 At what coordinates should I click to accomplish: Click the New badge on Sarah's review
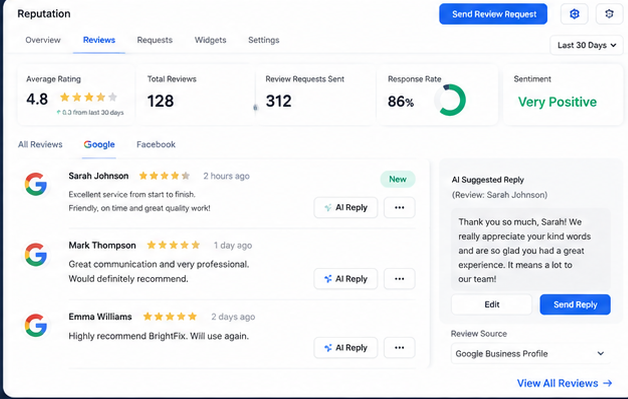(x=398, y=179)
